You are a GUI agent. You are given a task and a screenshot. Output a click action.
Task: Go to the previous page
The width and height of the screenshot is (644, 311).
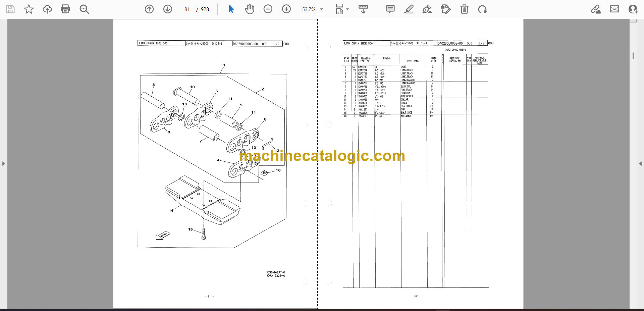tap(149, 9)
